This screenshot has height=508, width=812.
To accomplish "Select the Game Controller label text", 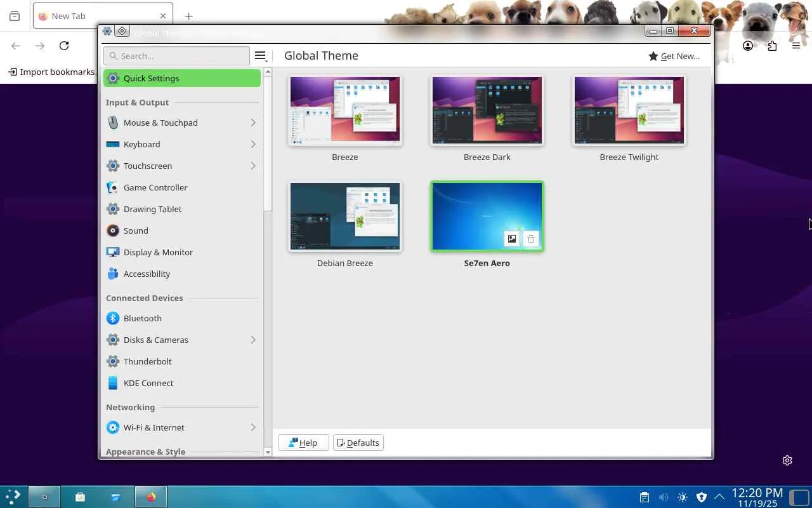I will click(x=155, y=187).
